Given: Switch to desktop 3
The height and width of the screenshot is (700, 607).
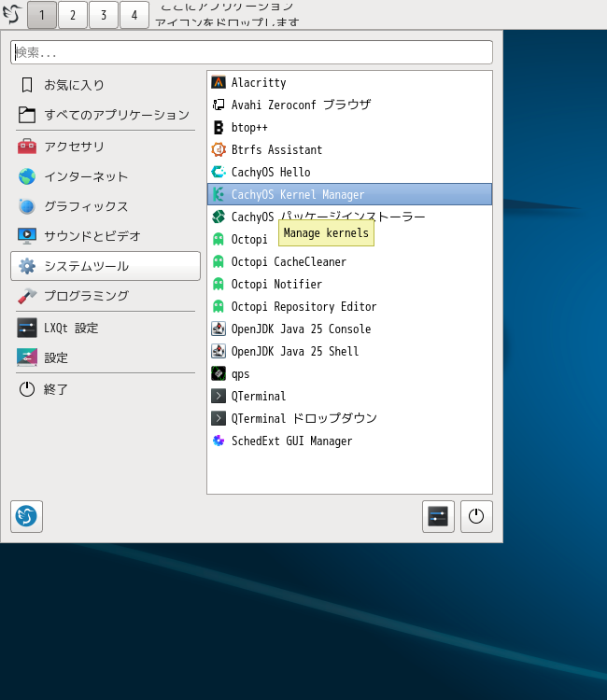Looking at the screenshot, I should pos(104,15).
